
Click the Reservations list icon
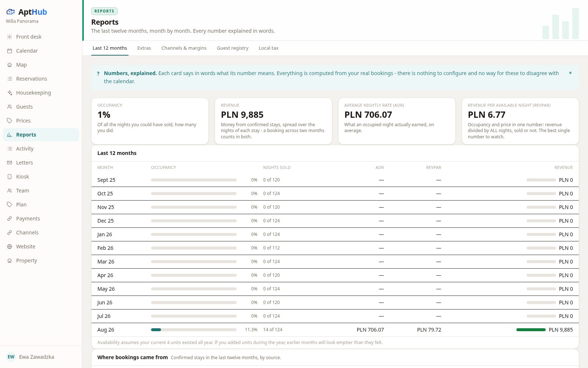[10, 79]
